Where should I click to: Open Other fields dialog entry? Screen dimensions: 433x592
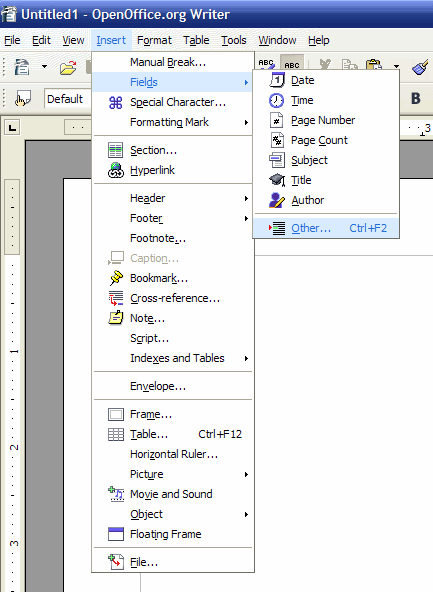(x=326, y=228)
